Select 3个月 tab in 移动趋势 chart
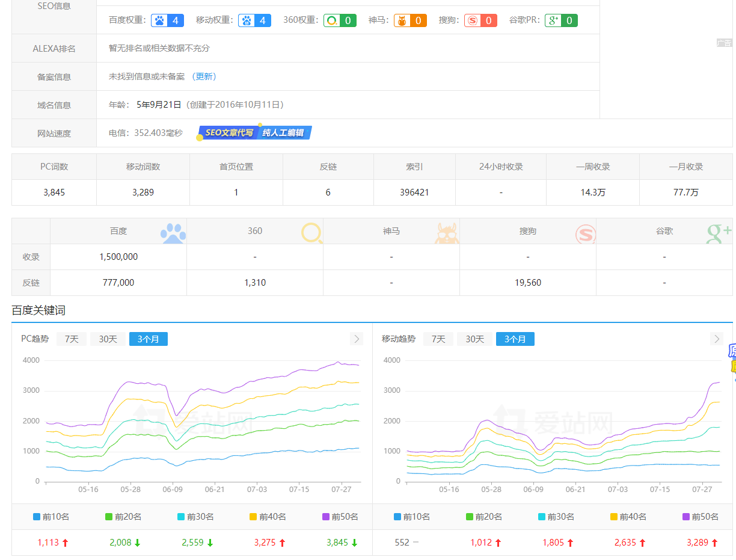The width and height of the screenshot is (736, 560). (x=515, y=339)
